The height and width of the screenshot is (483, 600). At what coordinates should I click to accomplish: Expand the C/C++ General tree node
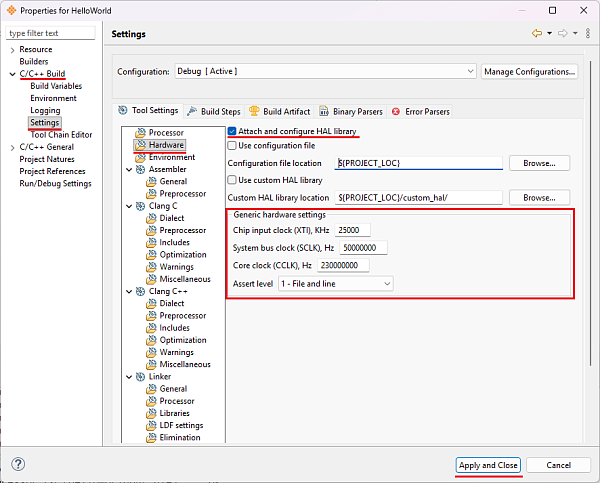[x=12, y=147]
